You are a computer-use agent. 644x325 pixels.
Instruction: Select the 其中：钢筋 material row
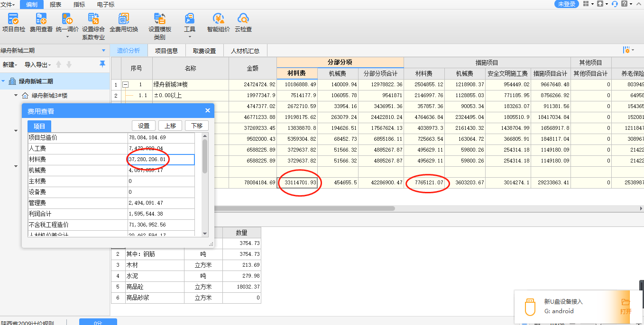pyautogui.click(x=186, y=254)
